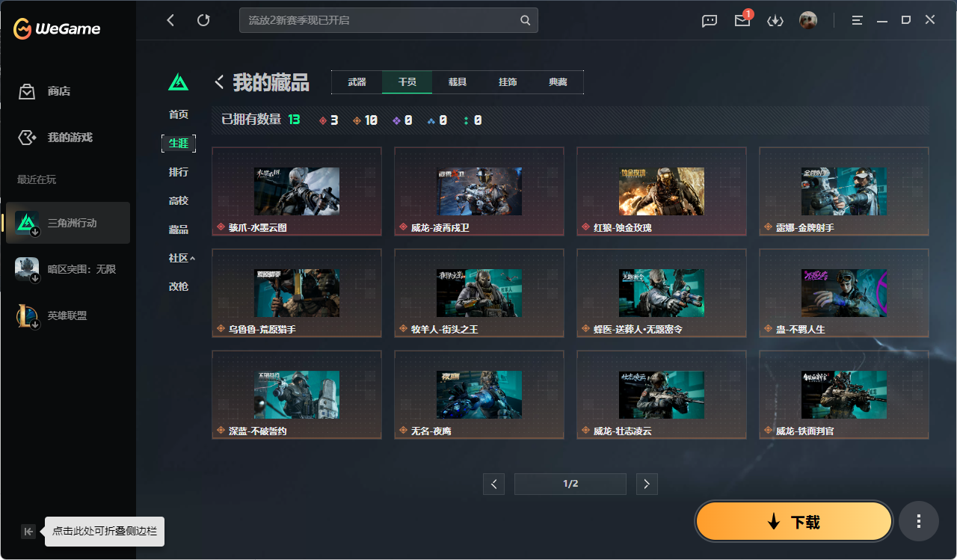Switch to the 武器 tab

(x=357, y=82)
